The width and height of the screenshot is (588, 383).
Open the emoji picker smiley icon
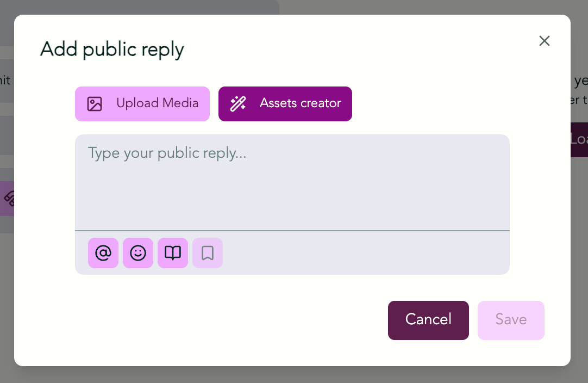(x=138, y=253)
